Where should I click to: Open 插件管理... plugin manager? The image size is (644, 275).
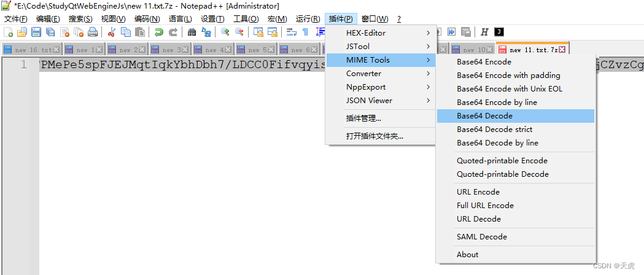click(381, 118)
